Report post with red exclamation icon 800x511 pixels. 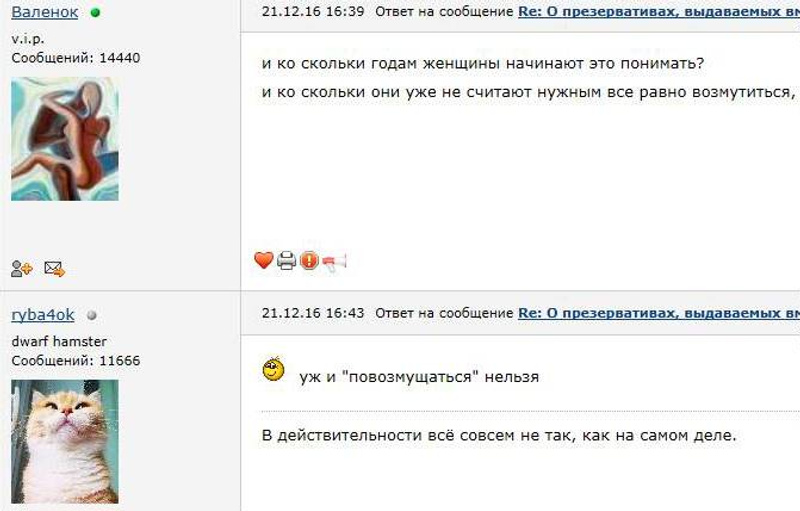pyautogui.click(x=309, y=261)
